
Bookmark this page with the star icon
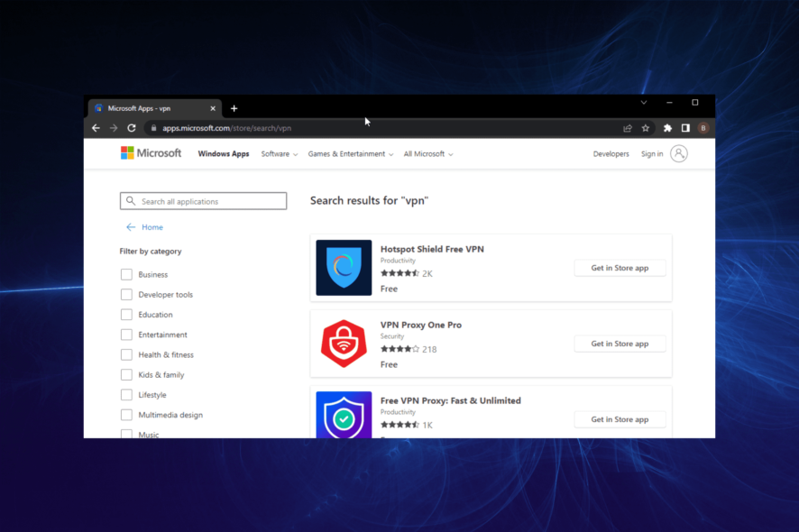(x=646, y=128)
